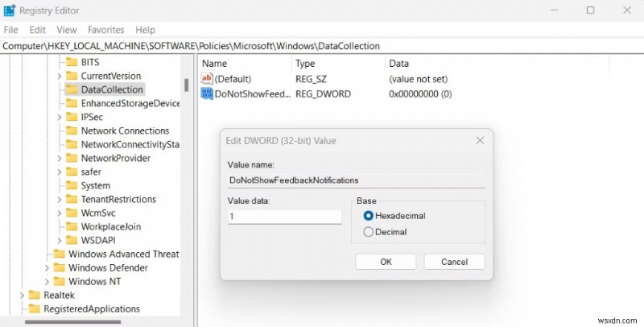Click the tree pane vertical scrollbar thumb
The height and width of the screenshot is (327, 644).
point(187,85)
